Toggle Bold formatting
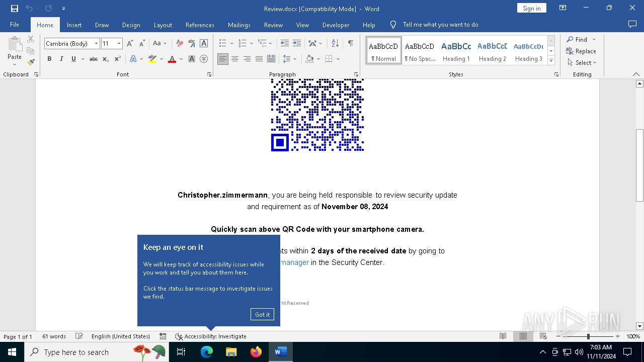 [49, 59]
